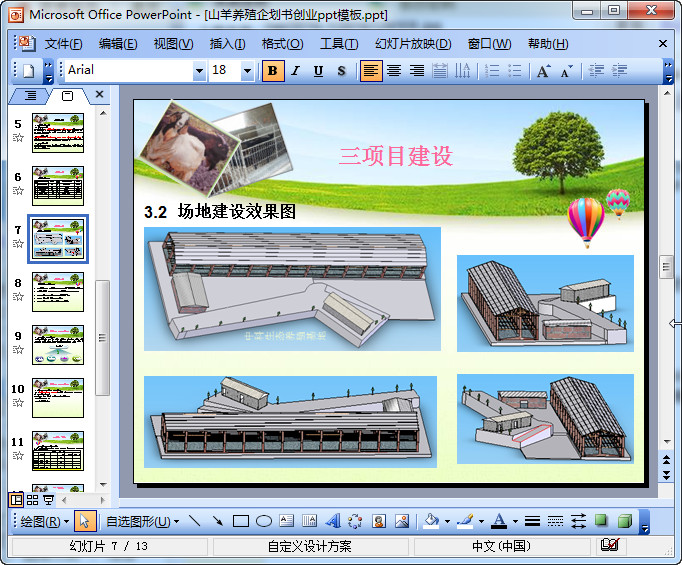Select the Arrow drawing tool

point(217,521)
